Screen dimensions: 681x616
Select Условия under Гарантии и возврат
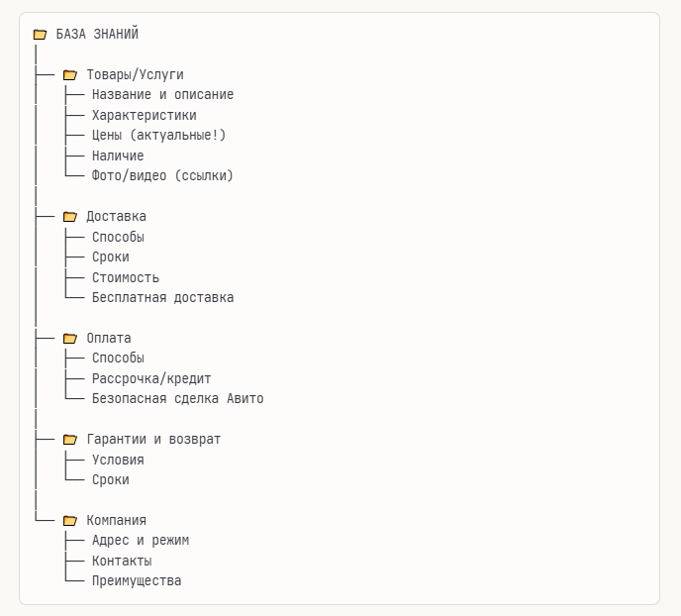[x=118, y=461]
